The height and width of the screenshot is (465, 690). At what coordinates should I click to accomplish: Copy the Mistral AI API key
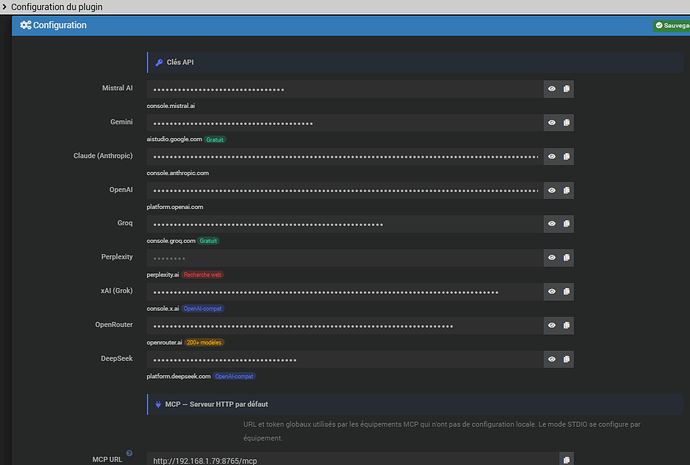click(566, 89)
